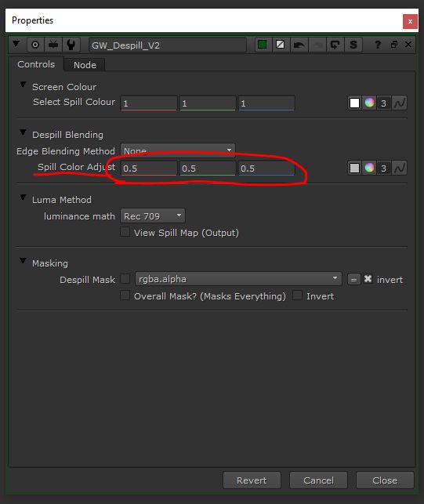The width and height of the screenshot is (424, 504).
Task: Open node help via question mark icon
Action: pos(378,45)
